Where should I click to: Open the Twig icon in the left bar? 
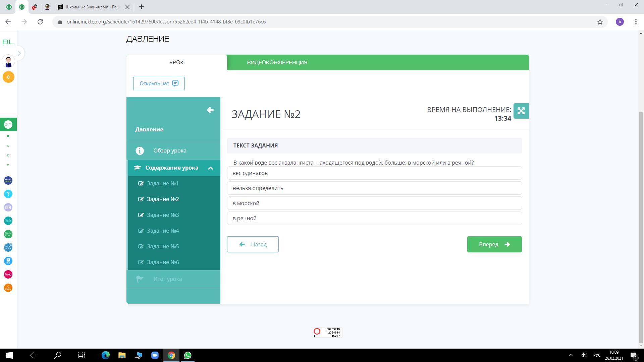[x=8, y=275]
